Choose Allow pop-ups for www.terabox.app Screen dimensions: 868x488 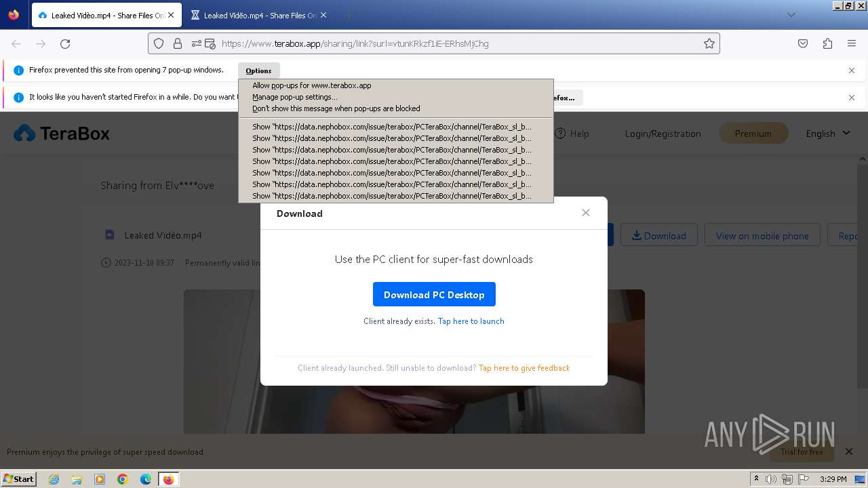pos(396,85)
